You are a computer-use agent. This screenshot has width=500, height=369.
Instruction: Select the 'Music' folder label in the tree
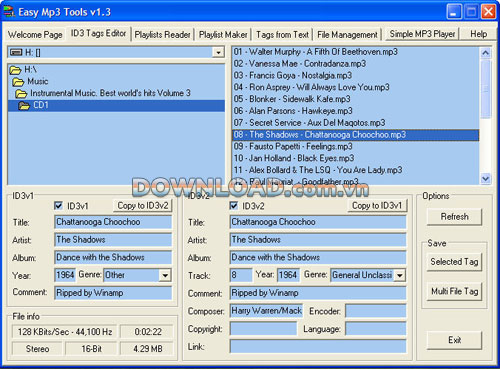(x=38, y=82)
